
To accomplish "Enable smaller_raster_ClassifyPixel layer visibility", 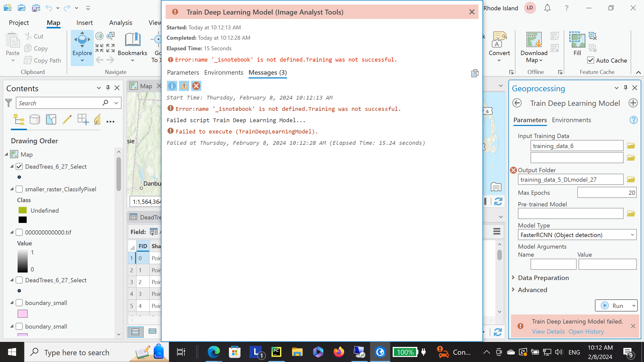I will (x=19, y=189).
